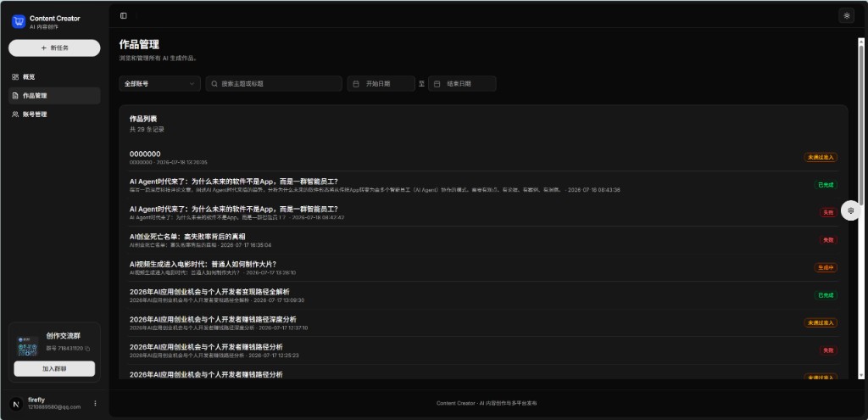868x420 pixels.
Task: Click the plus icon on 新任务
Action: click(44, 48)
